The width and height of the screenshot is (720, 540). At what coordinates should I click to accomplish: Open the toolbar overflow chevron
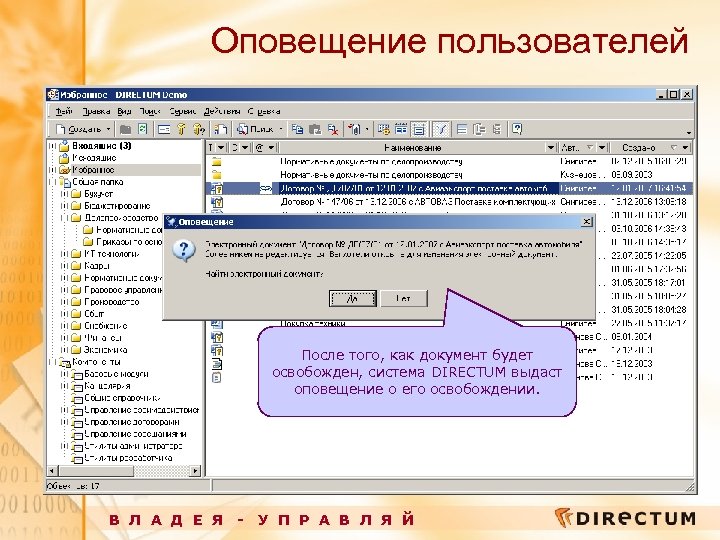point(688,132)
